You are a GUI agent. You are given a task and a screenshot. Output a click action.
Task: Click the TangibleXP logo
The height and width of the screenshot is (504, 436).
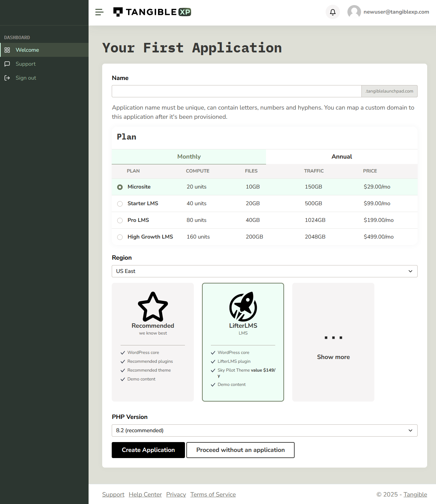pos(152,12)
